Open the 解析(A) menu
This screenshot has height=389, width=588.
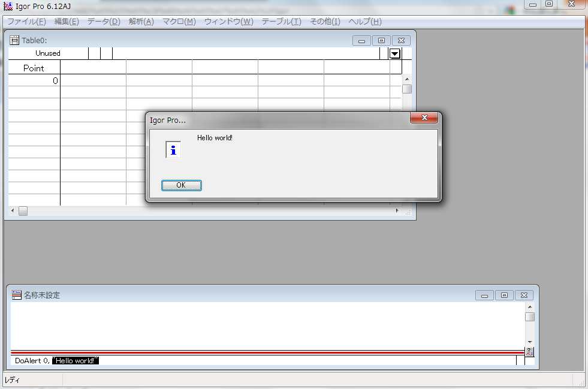tap(141, 22)
